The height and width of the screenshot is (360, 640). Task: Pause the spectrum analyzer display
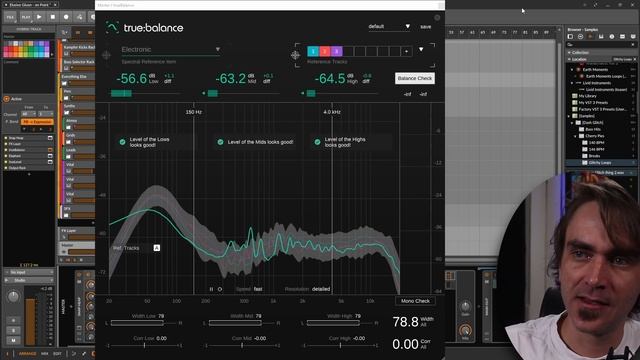coord(211,289)
